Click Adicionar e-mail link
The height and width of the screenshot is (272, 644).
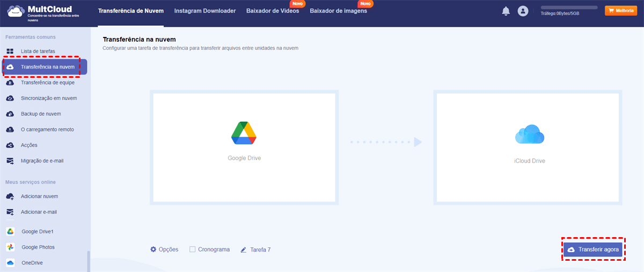[39, 212]
